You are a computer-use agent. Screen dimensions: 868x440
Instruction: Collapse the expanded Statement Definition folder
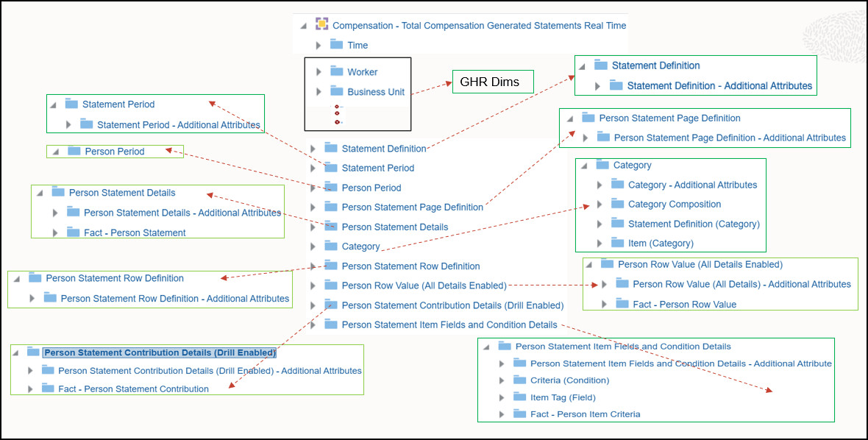point(582,66)
